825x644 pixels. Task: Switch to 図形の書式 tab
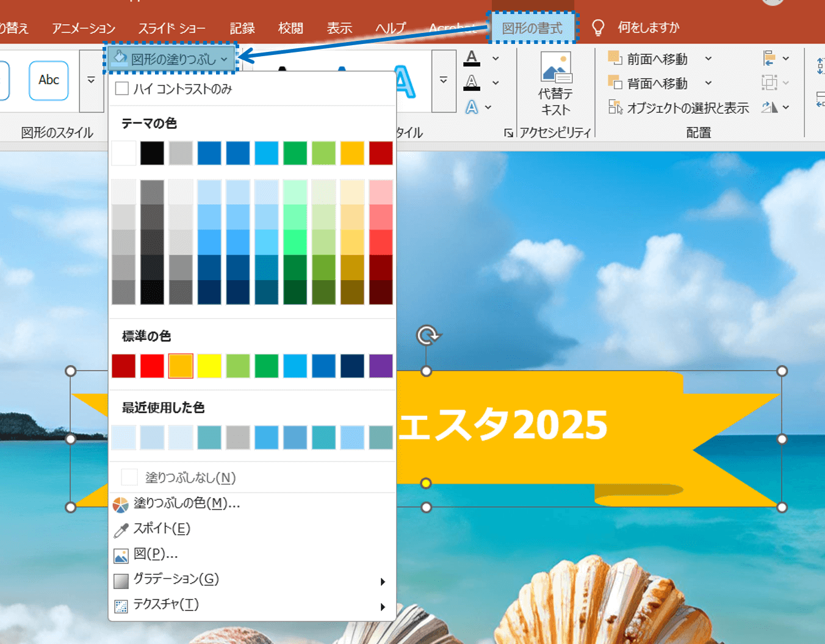[x=532, y=28]
